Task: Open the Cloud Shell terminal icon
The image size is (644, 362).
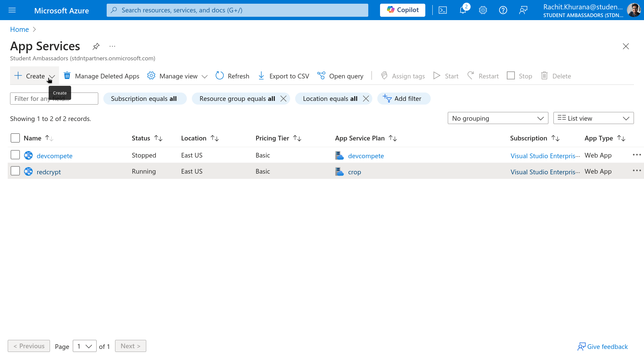Action: 443,10
